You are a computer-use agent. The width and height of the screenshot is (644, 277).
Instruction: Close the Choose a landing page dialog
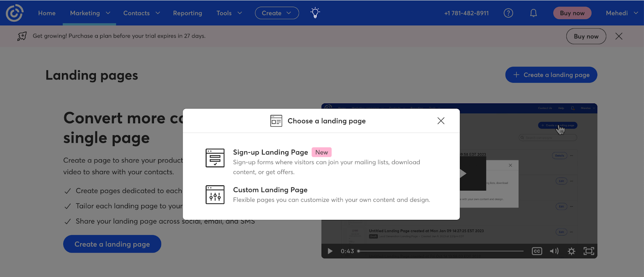point(441,121)
